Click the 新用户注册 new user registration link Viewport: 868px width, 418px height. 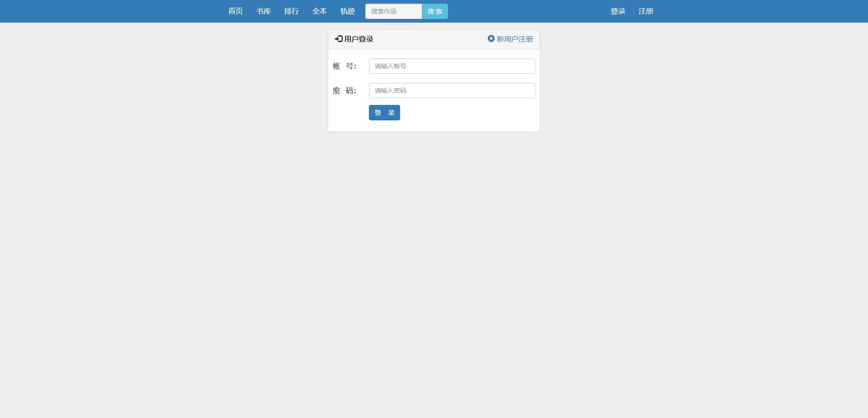point(515,39)
